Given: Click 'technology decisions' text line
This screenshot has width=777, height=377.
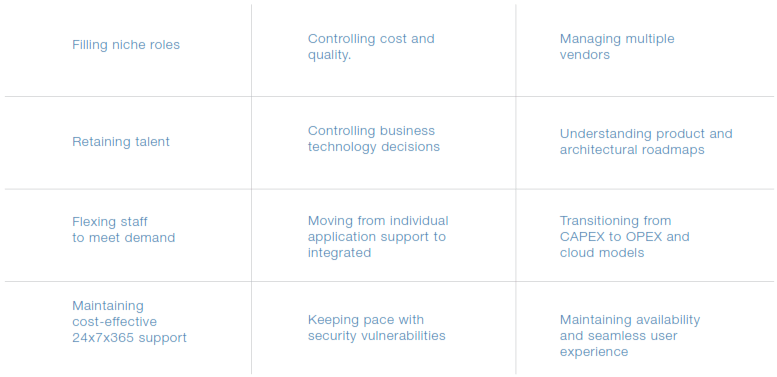Looking at the screenshot, I should (374, 147).
